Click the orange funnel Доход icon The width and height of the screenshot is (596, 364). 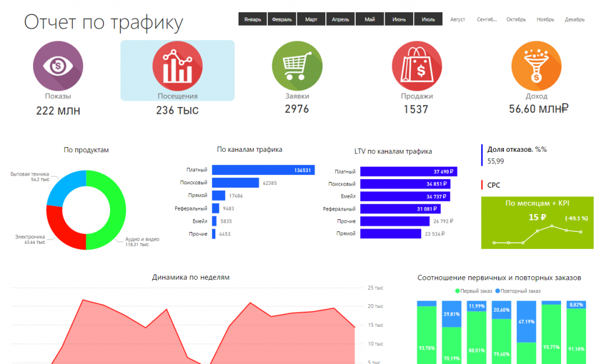(536, 66)
